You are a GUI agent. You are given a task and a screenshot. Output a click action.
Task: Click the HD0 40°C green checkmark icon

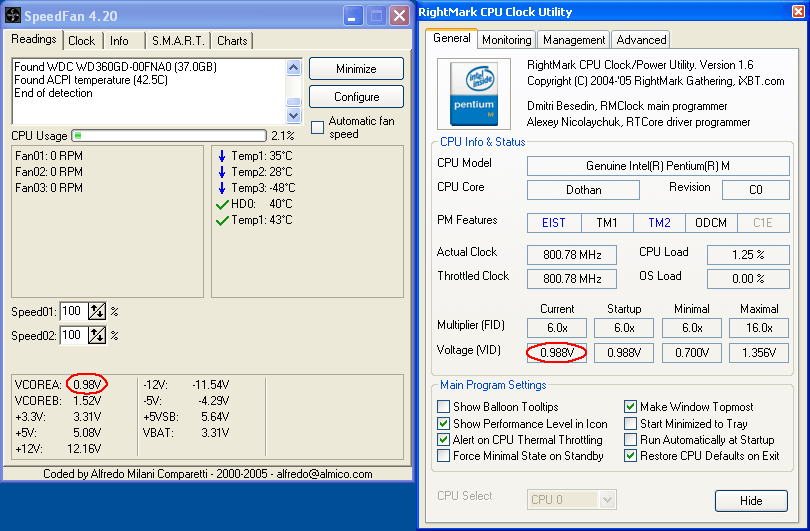(x=222, y=205)
